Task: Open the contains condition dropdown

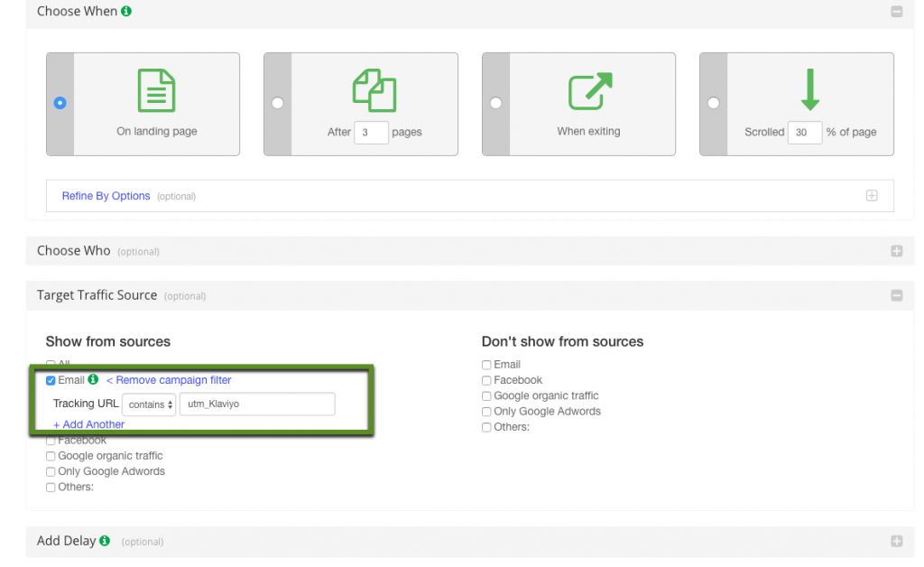Action: coord(148,404)
